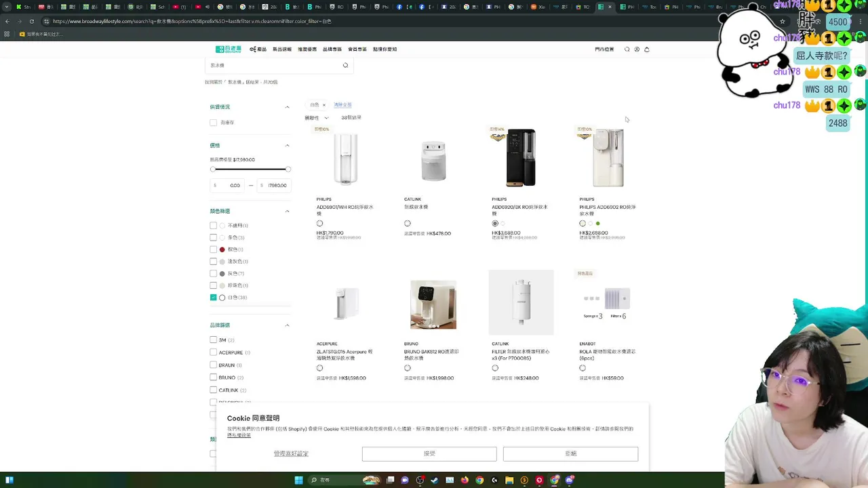Open the 門市位置 store locations link
The image size is (868, 488).
[x=604, y=49]
